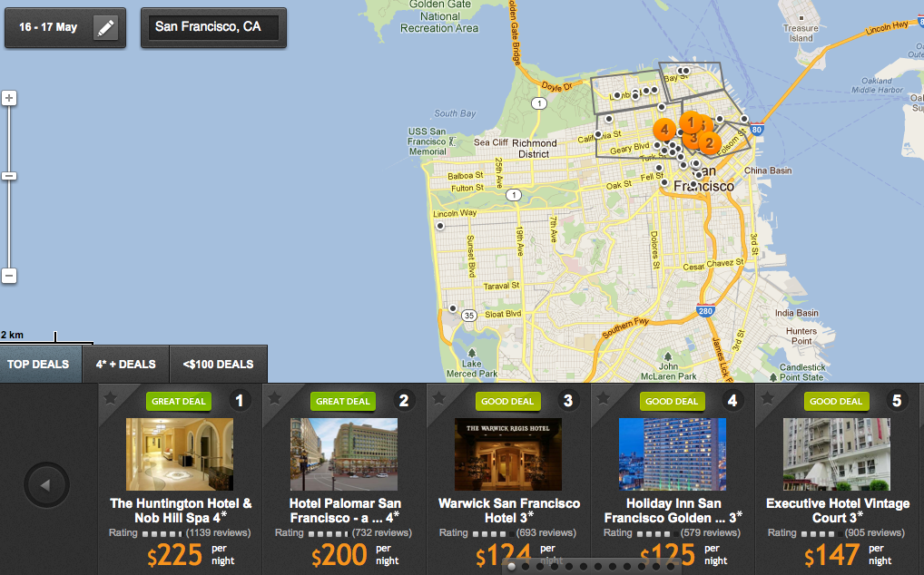The width and height of the screenshot is (924, 575).
Task: Click the zoom slider handle
Action: (9, 176)
